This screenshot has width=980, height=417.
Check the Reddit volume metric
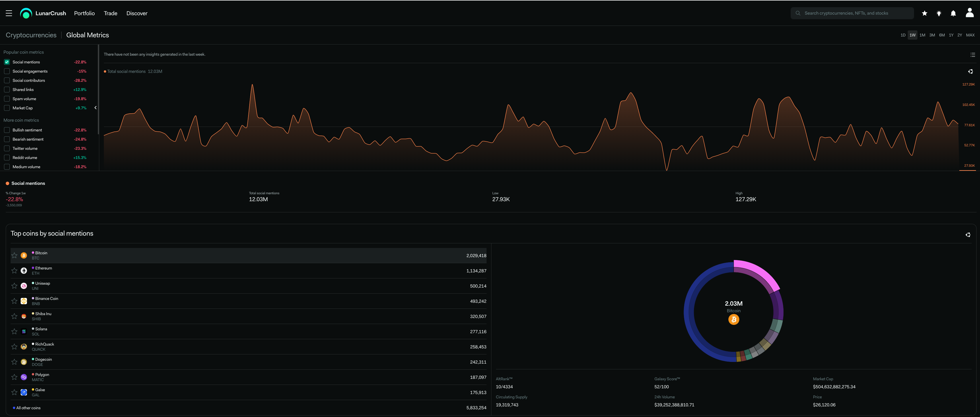click(x=7, y=158)
